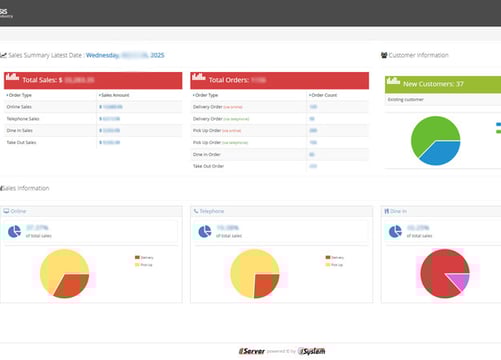The width and height of the screenshot is (501, 360).
Task: Toggle the Delivery legend in Online chart
Action: (144, 257)
